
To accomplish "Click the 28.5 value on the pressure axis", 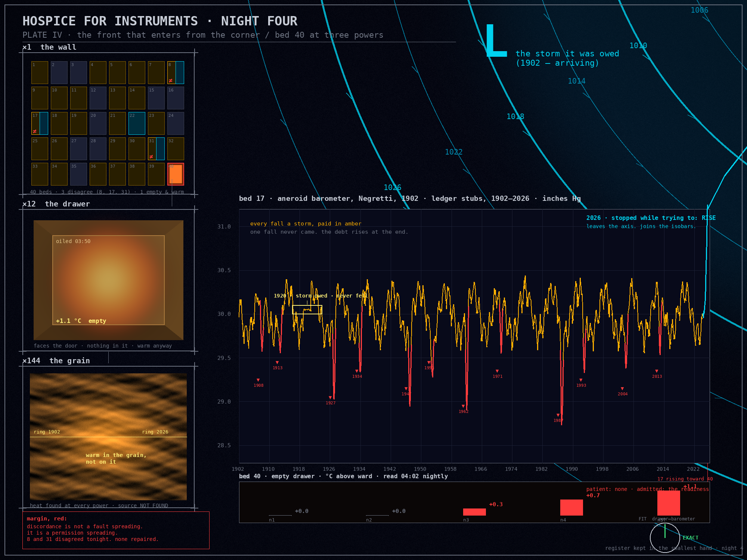I will click(224, 445).
